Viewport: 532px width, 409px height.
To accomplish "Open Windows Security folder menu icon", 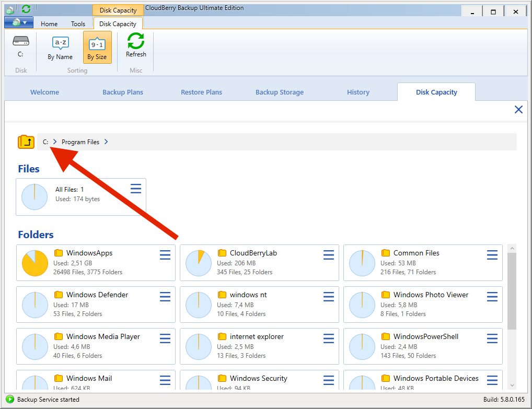I will click(x=329, y=380).
